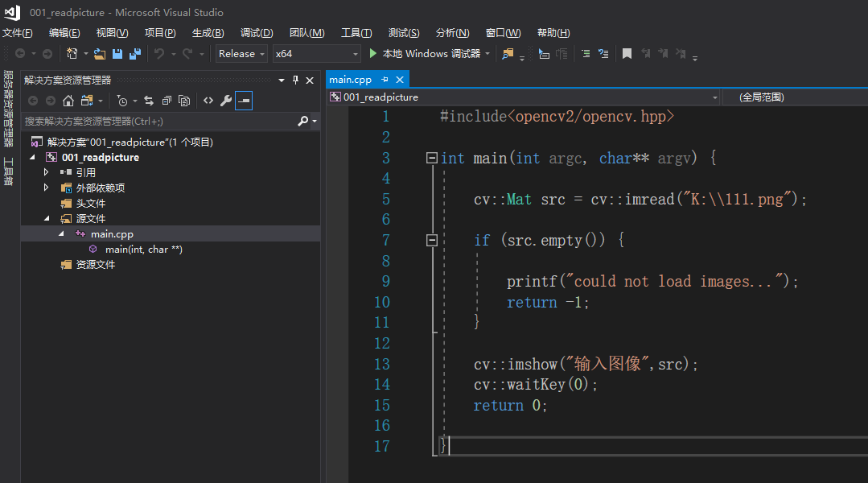Toggle Preview Selected Items in Solution Explorer
The height and width of the screenshot is (483, 868).
(244, 101)
